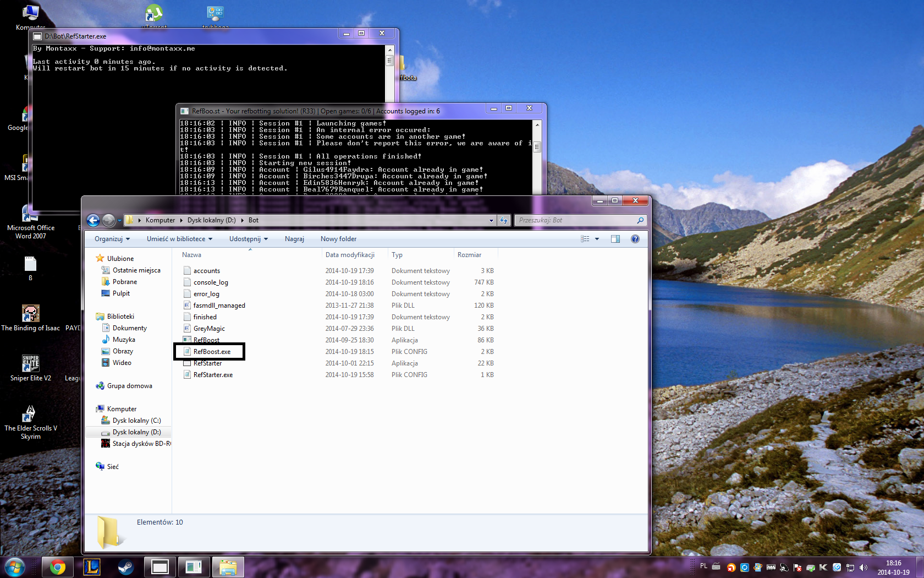This screenshot has height=578, width=924.
Task: Open the view options dropdown arrow
Action: tap(597, 239)
